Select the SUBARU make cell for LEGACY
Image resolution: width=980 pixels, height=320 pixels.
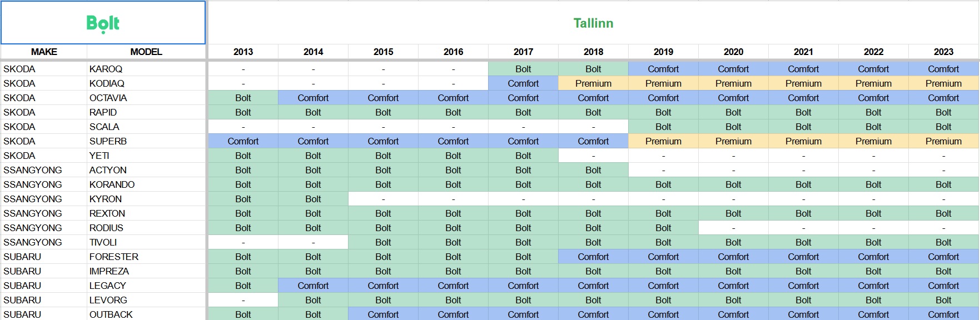(x=44, y=286)
